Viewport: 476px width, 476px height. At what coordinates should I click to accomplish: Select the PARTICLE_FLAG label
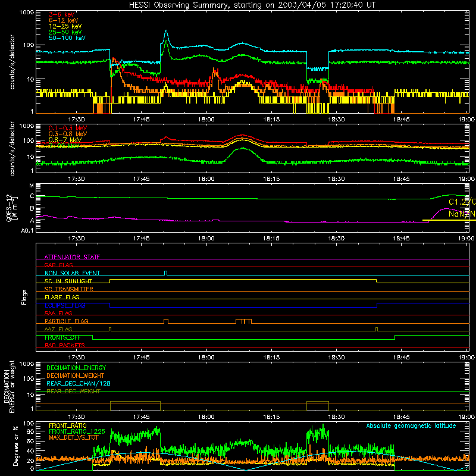(67, 321)
